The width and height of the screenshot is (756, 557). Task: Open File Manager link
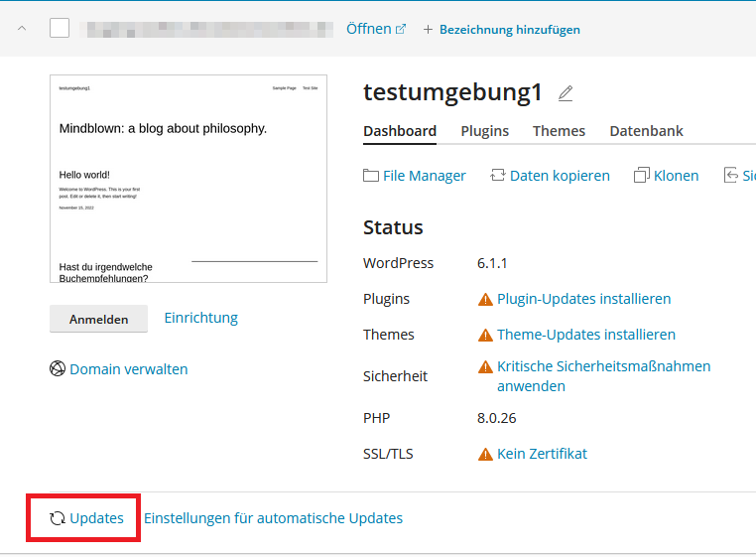pos(425,176)
